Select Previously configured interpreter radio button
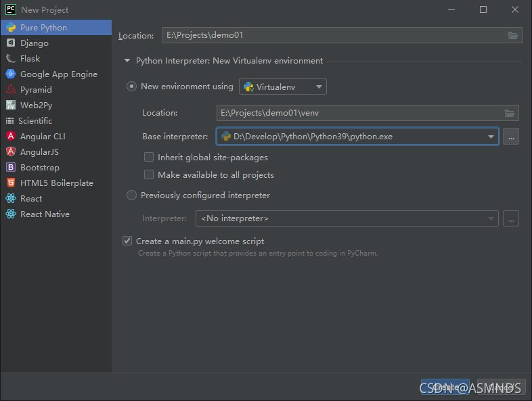The width and height of the screenshot is (532, 401). pos(131,195)
